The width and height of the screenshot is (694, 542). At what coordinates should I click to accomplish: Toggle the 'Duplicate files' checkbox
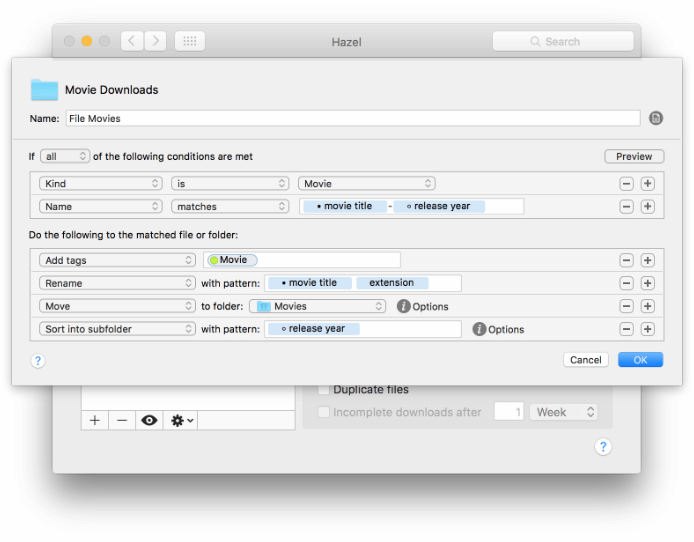(324, 389)
